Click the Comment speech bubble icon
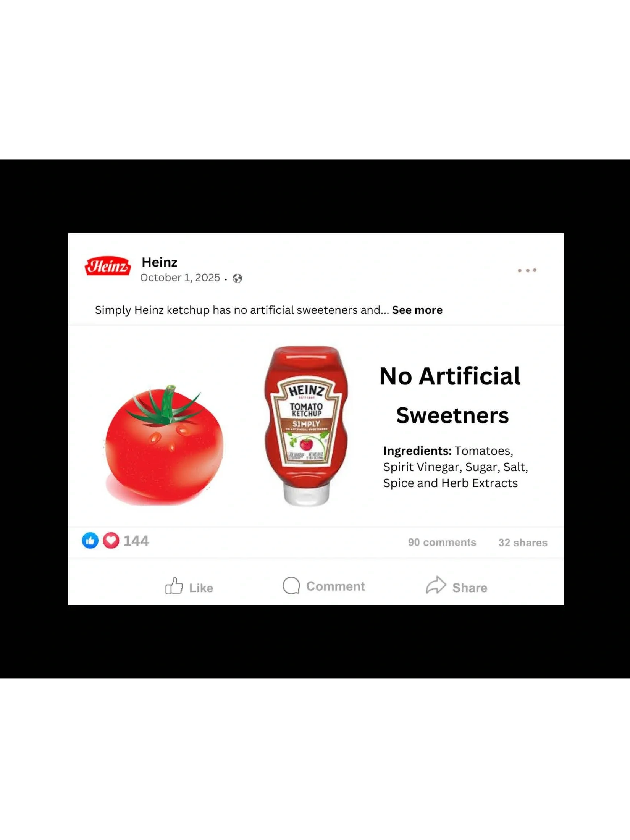The image size is (630, 840). coord(291,585)
